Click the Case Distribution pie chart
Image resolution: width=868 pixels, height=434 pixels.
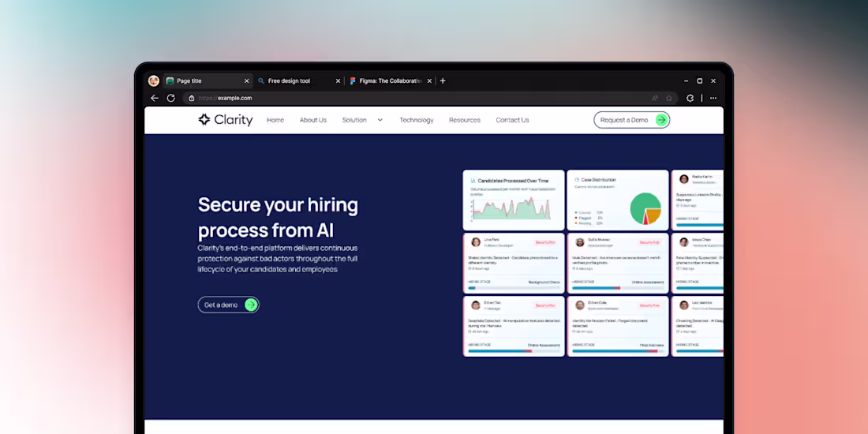tap(645, 208)
